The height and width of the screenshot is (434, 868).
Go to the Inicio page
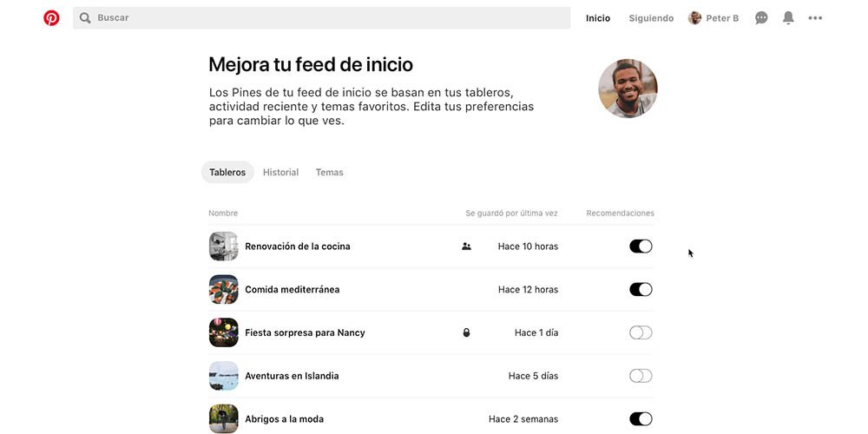[598, 18]
